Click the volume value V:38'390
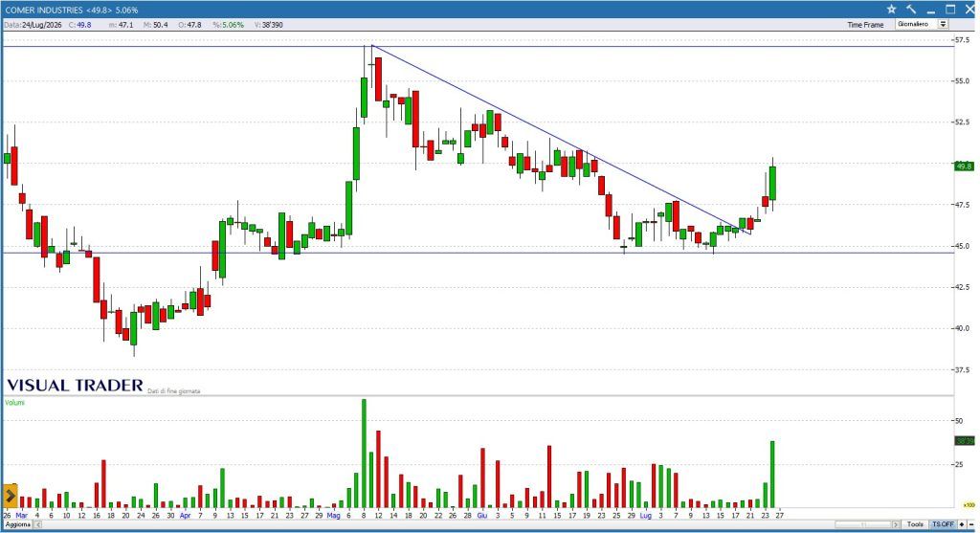The image size is (980, 533). coord(269,25)
